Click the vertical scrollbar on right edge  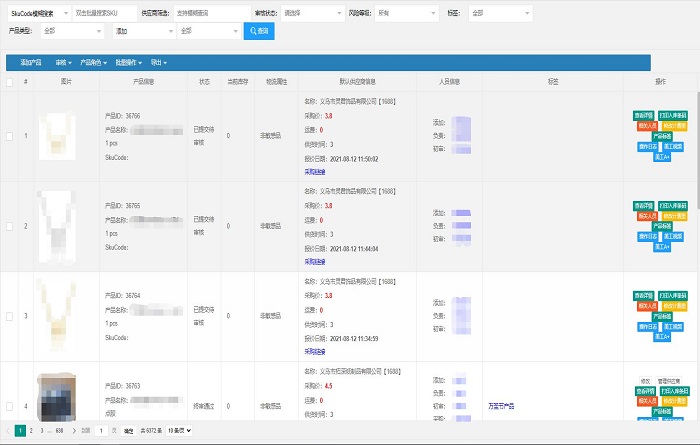tap(698, 152)
